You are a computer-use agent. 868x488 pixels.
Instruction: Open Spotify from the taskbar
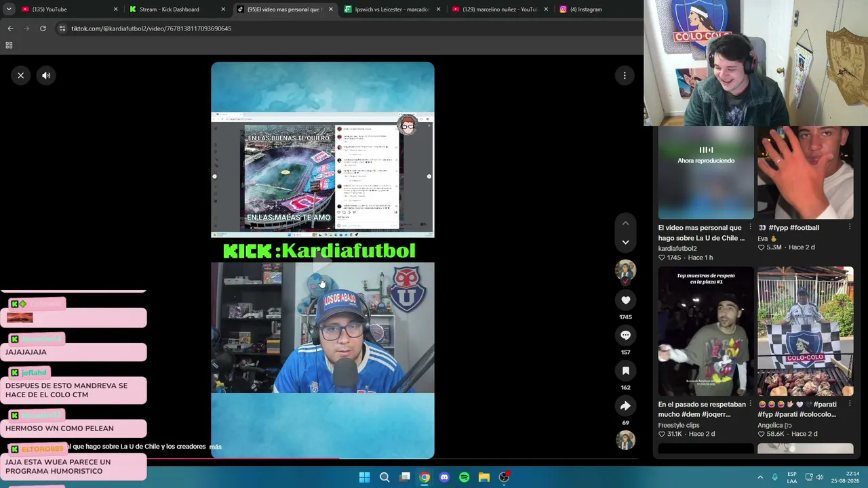pos(464,477)
